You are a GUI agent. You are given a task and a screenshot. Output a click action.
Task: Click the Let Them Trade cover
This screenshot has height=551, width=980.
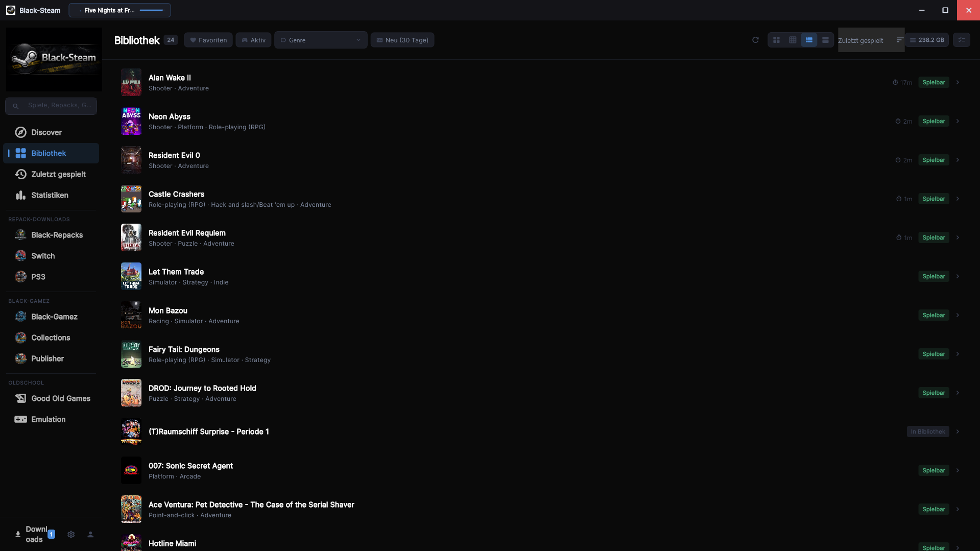(131, 276)
